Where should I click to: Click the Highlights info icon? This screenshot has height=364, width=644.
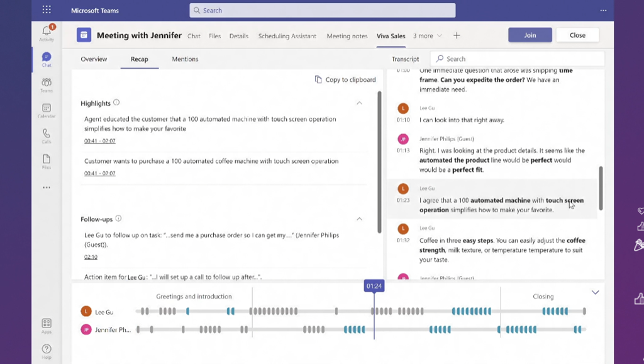point(116,103)
